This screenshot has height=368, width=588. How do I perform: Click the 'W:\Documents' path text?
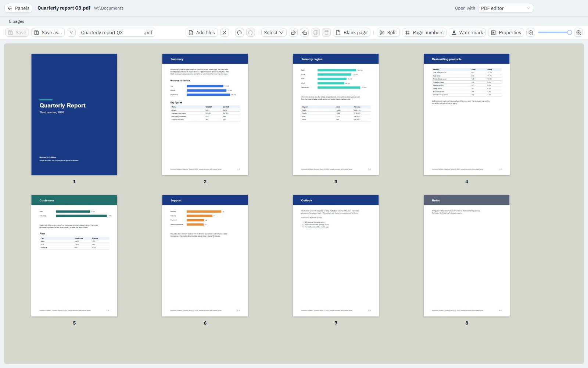(x=109, y=8)
